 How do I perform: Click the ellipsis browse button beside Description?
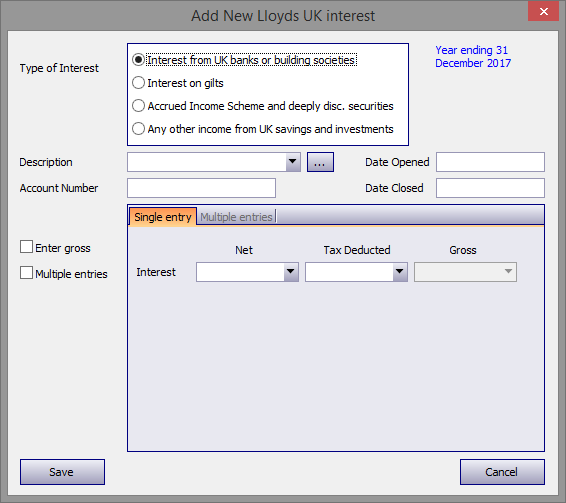(x=320, y=162)
